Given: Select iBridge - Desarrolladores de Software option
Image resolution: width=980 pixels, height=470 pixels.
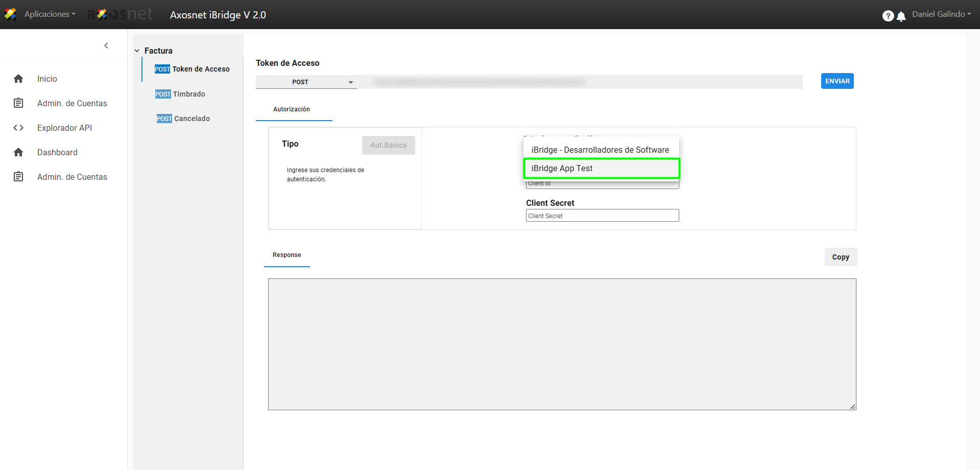Looking at the screenshot, I should point(600,150).
